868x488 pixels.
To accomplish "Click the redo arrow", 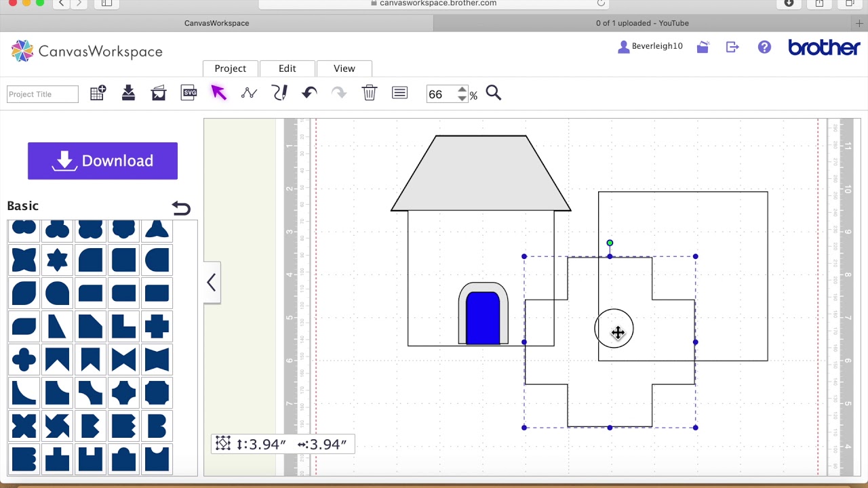I will [x=338, y=93].
